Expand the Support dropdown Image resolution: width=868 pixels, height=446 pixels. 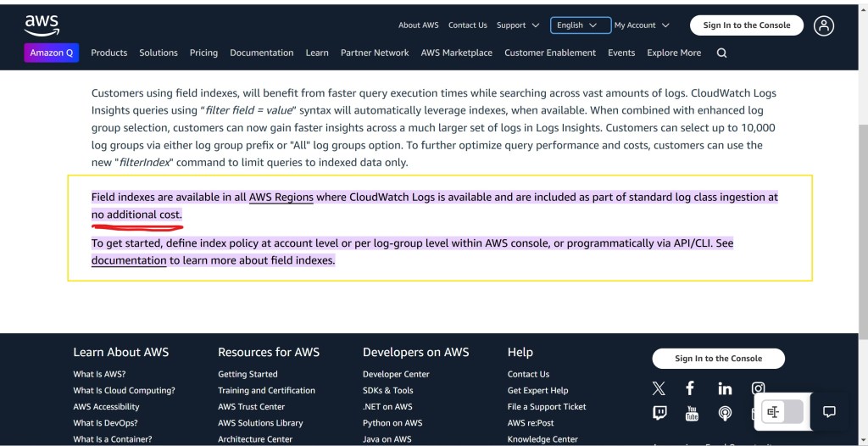516,25
